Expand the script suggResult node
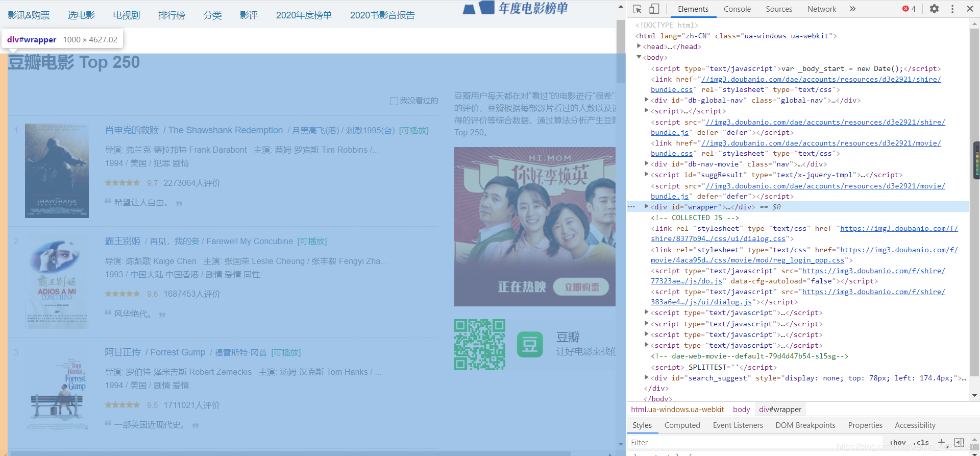The width and height of the screenshot is (980, 456). [647, 174]
